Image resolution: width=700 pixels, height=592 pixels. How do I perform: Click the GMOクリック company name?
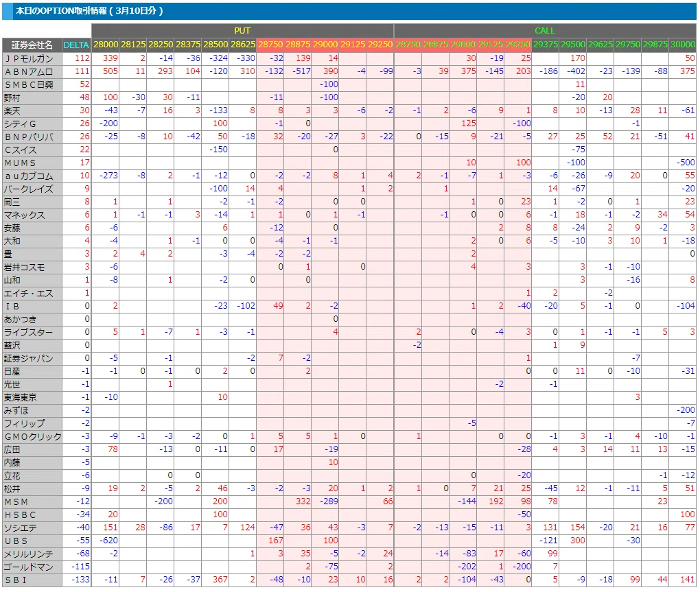click(x=32, y=437)
